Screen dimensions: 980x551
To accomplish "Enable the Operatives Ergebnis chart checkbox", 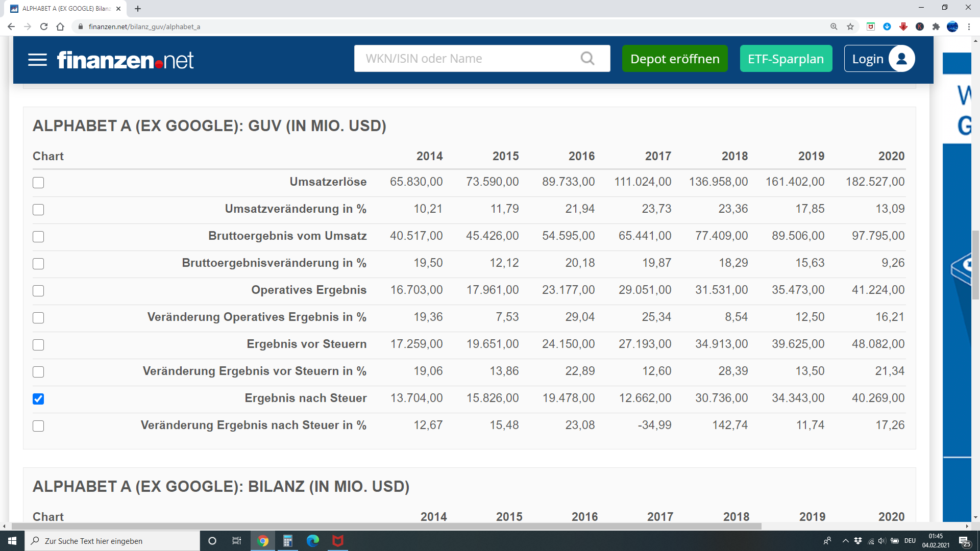I will (x=38, y=291).
